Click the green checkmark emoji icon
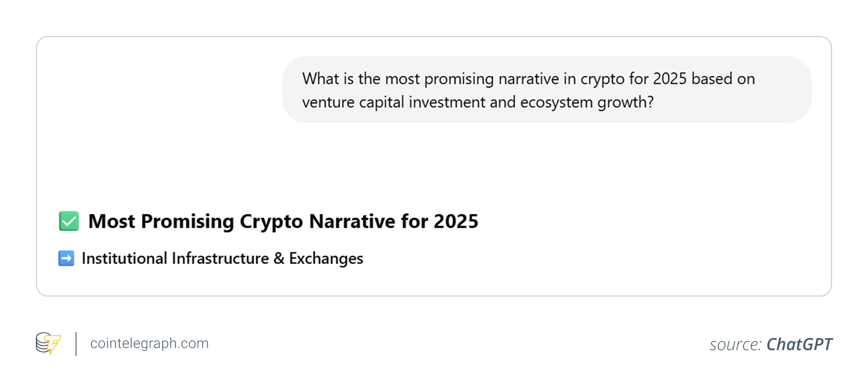The width and height of the screenshot is (868, 392). [x=69, y=221]
